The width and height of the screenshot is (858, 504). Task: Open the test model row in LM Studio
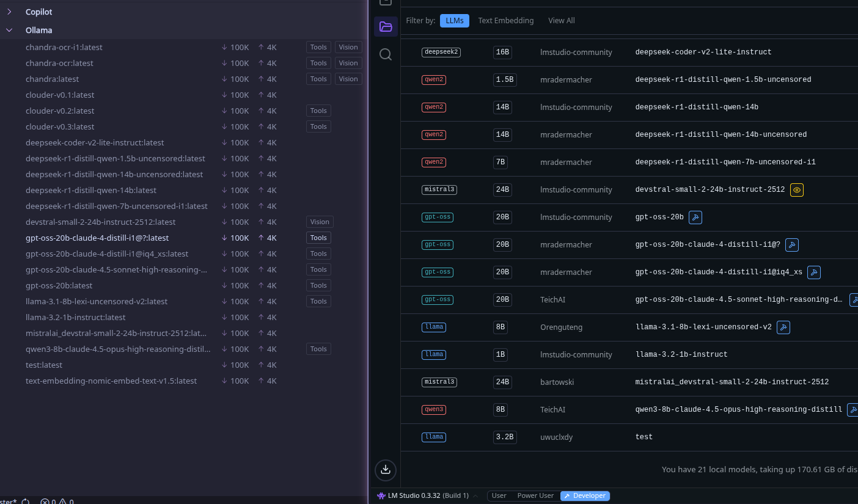tap(629, 437)
